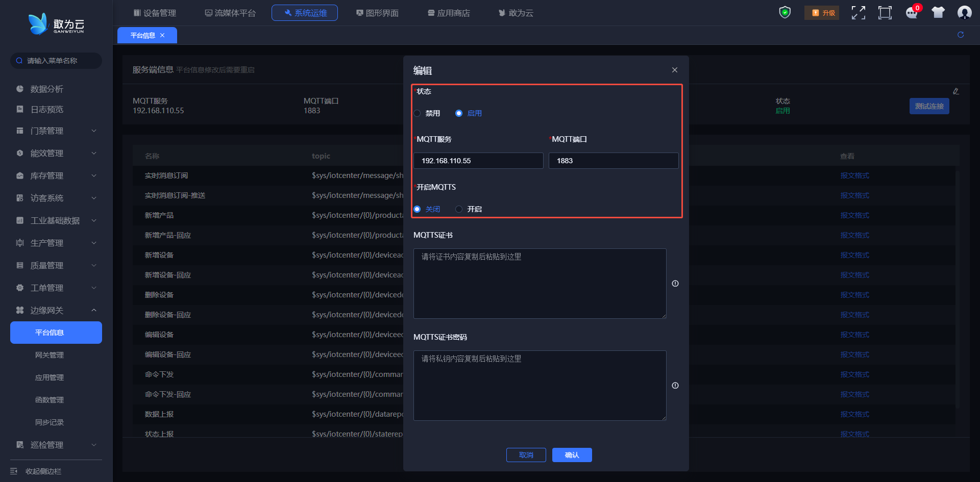Click the MQTT端口 input field
This screenshot has height=482, width=980.
tap(613, 161)
